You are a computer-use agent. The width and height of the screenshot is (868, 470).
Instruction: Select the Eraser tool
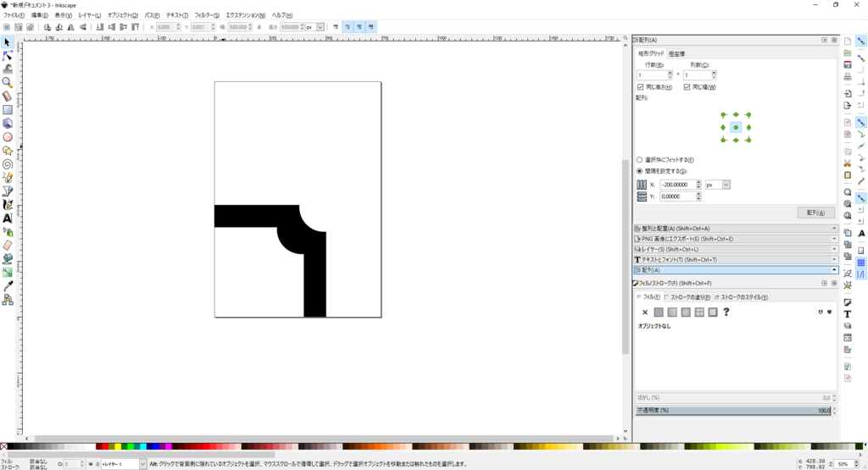8,246
